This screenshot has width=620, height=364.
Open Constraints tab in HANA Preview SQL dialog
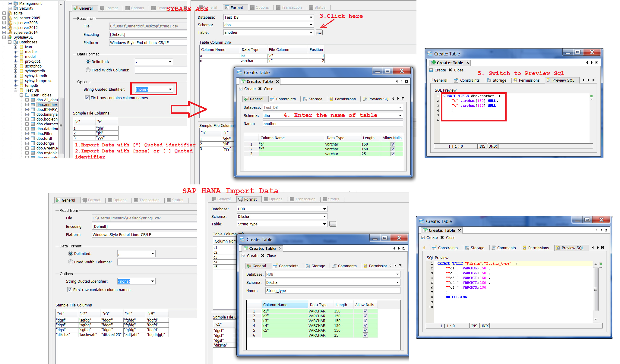[445, 248]
